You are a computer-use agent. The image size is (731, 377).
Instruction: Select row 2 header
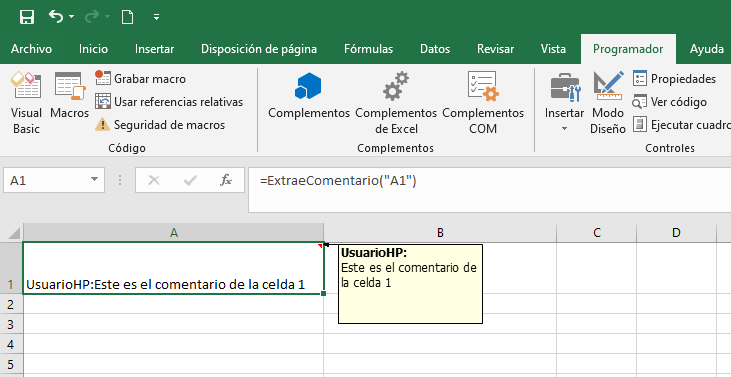[x=11, y=304]
